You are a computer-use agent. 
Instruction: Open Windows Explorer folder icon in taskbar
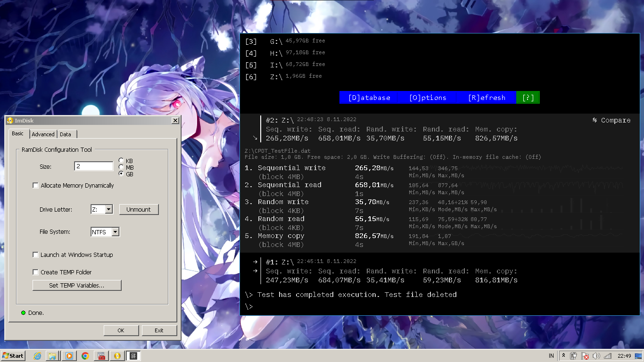53,356
